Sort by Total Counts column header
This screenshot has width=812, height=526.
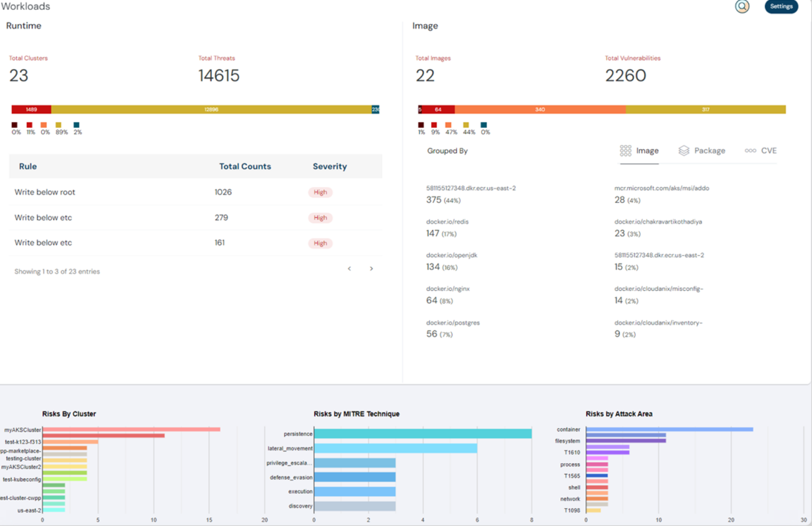(x=245, y=166)
